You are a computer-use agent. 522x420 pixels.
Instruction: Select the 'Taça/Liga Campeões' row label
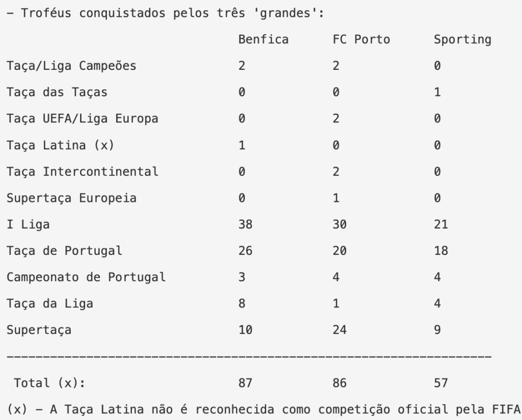(x=71, y=66)
